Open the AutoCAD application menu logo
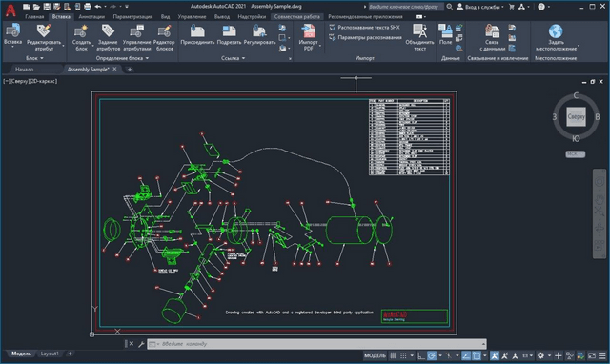610x364 pixels. tap(10, 10)
